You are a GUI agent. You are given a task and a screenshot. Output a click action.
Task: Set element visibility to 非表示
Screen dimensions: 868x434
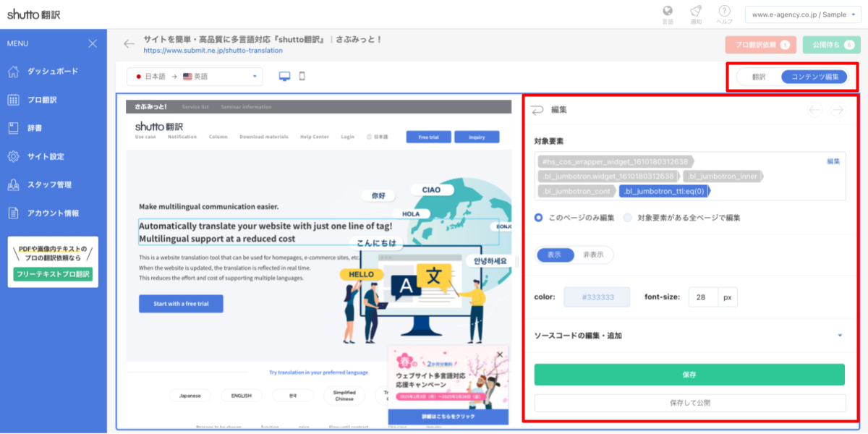[x=593, y=255]
